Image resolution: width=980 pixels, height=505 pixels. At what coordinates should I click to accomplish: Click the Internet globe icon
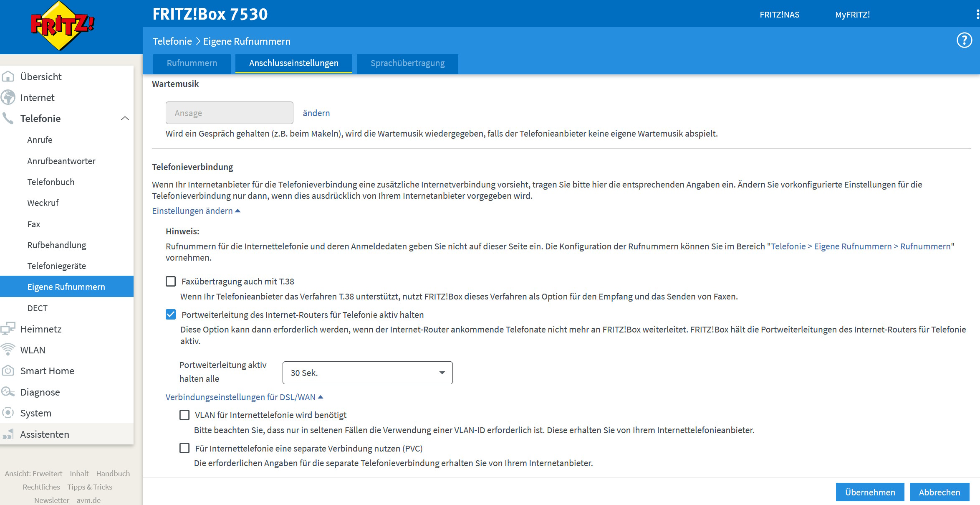point(8,97)
